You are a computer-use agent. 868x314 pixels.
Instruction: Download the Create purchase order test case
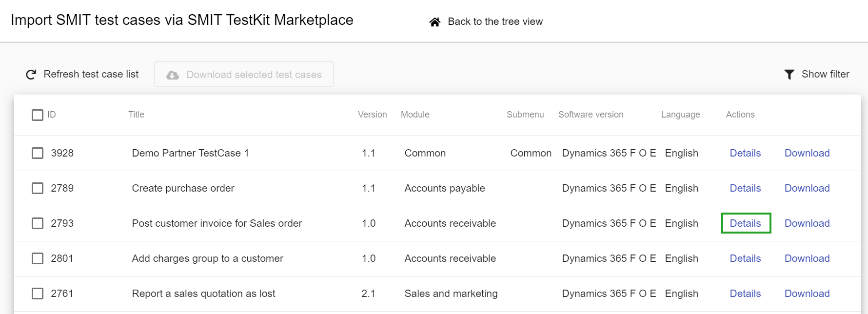tap(807, 188)
